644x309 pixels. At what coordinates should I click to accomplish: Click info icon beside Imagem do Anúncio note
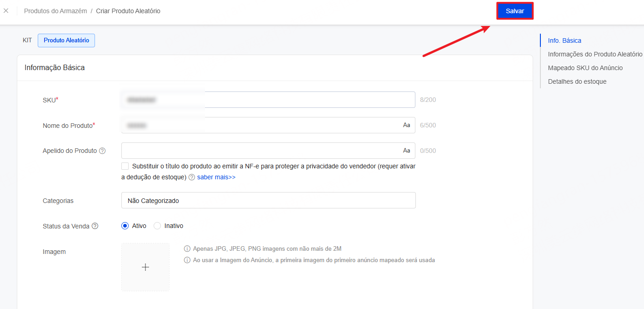pyautogui.click(x=187, y=260)
